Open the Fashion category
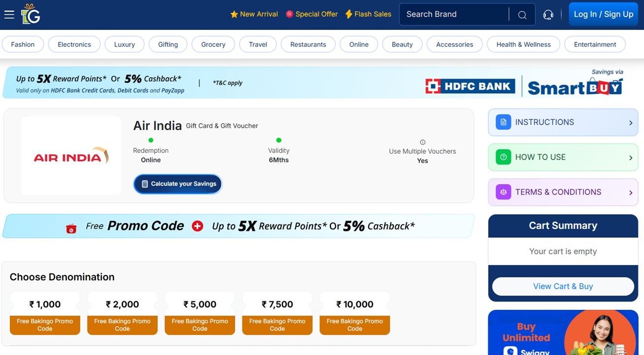The image size is (644, 355). pos(23,44)
